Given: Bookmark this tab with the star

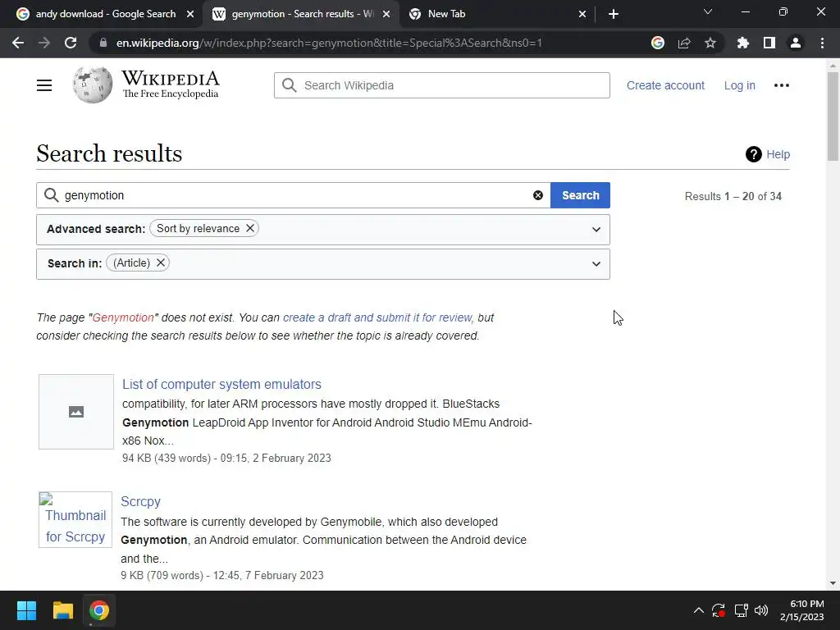Looking at the screenshot, I should click(710, 43).
